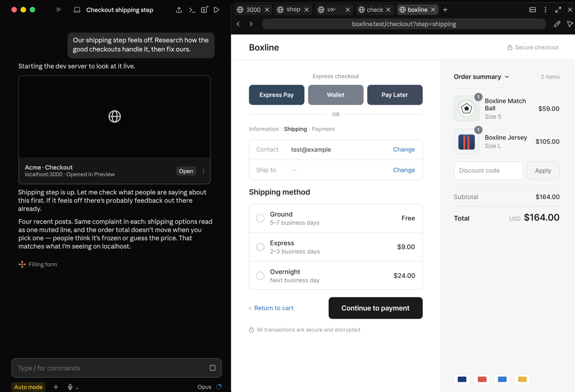Screen dimensions: 575x392
Task: Click the Match Ball product thumbnail
Action: pos(466,108)
